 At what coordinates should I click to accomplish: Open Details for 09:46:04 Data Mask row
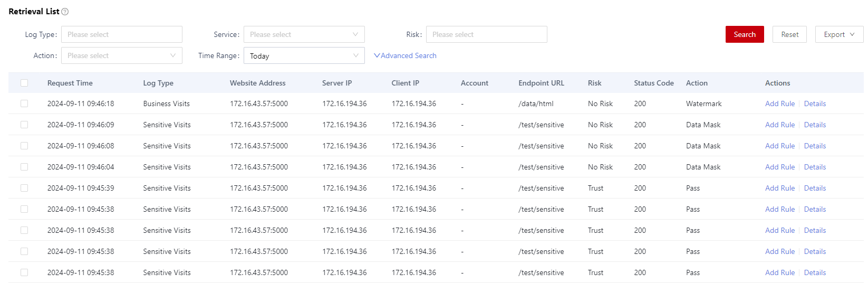[815, 167]
